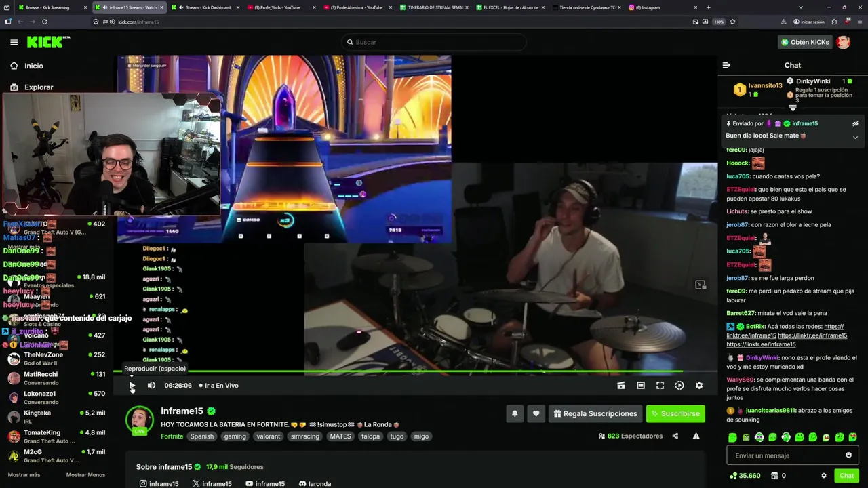
Task: Click the green Suscribirse button
Action: pos(675,413)
